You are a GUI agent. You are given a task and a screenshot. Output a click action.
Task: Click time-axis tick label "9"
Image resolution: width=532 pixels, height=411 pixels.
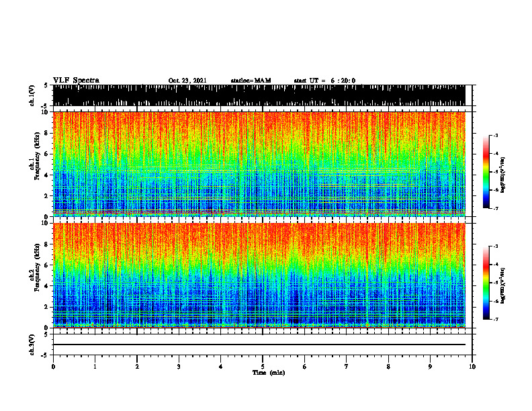[x=430, y=367]
